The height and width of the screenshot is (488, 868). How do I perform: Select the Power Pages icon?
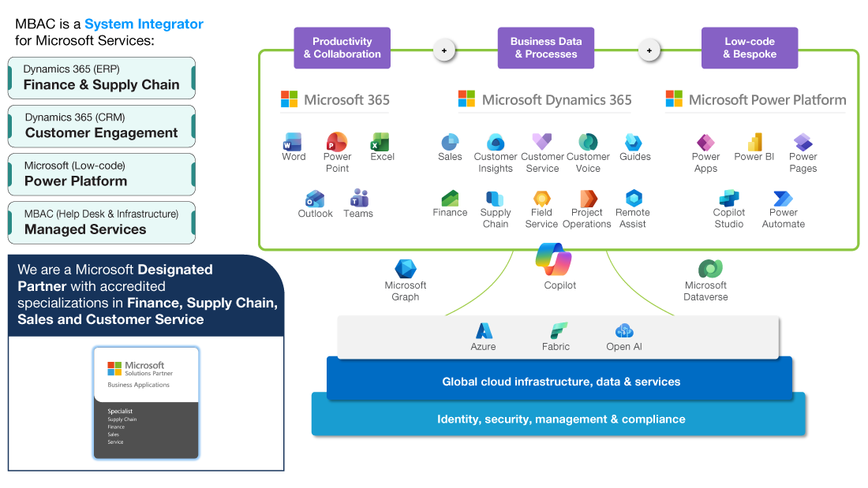click(803, 142)
